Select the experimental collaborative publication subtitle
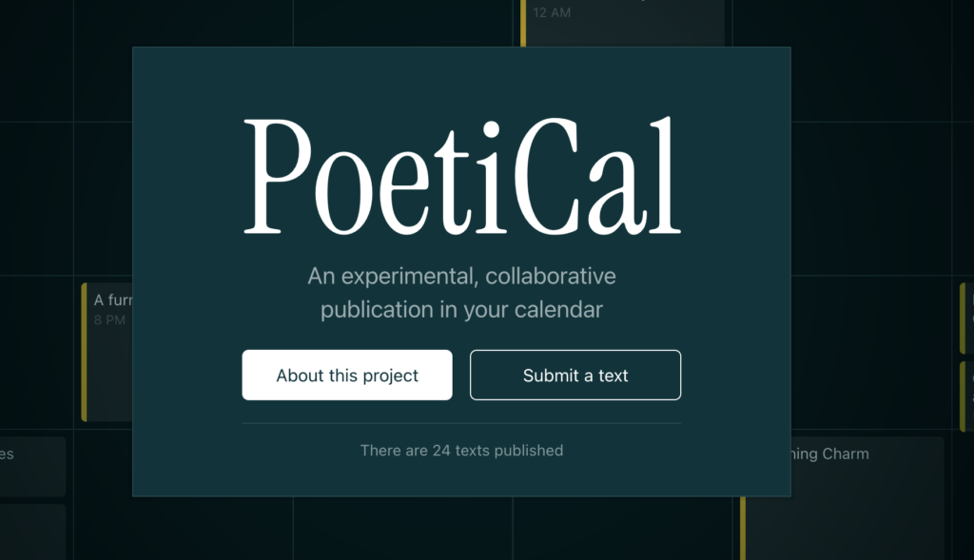 [461, 293]
